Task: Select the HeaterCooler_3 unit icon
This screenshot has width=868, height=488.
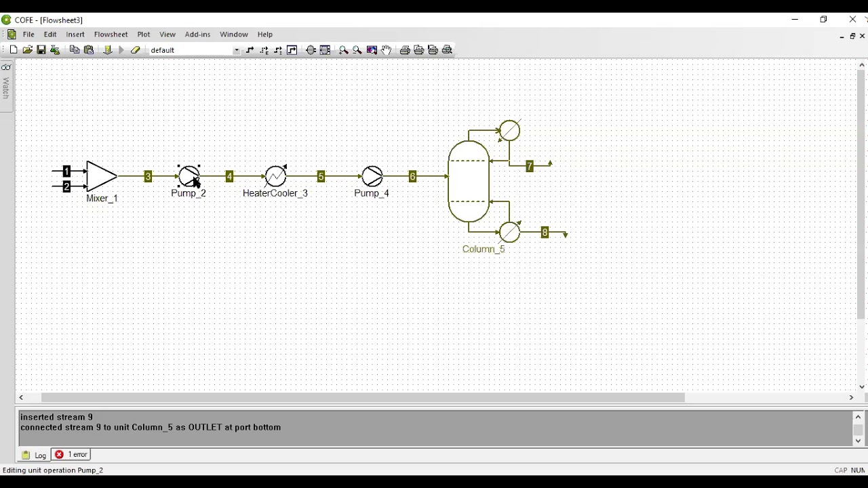Action: click(275, 176)
